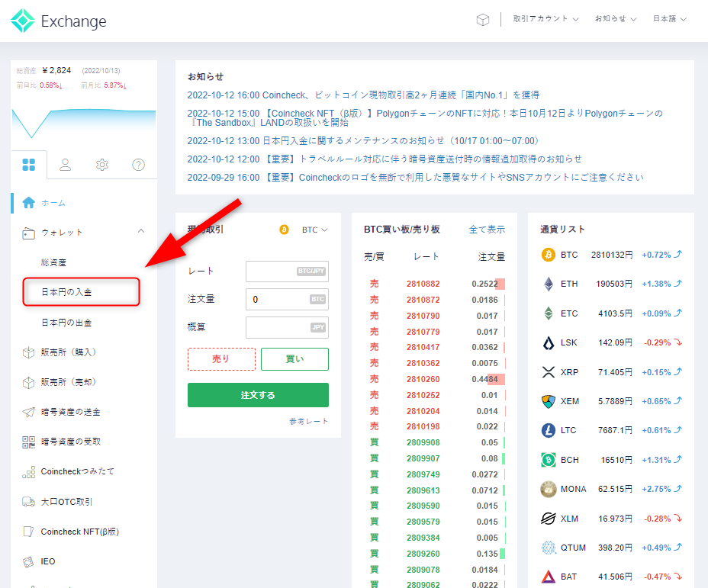This screenshot has width=708, height=588.
Task: Select the 買い (buy) option
Action: (296, 358)
